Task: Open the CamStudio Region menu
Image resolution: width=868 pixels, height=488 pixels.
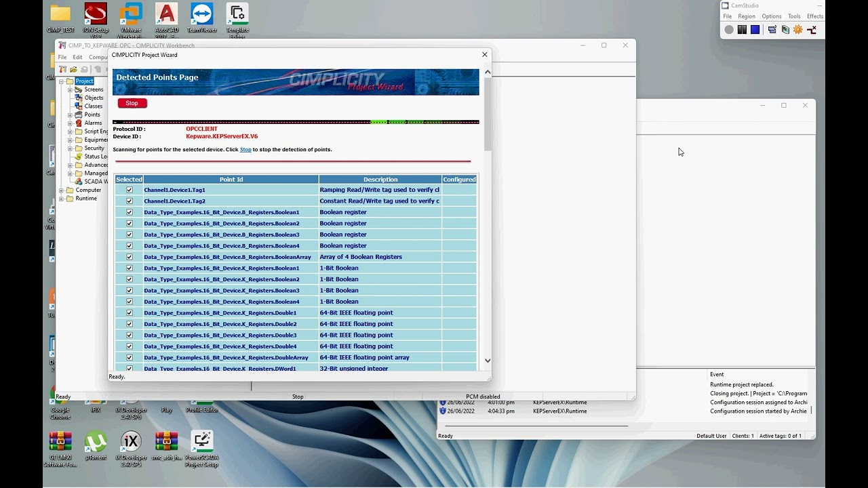Action: point(747,16)
